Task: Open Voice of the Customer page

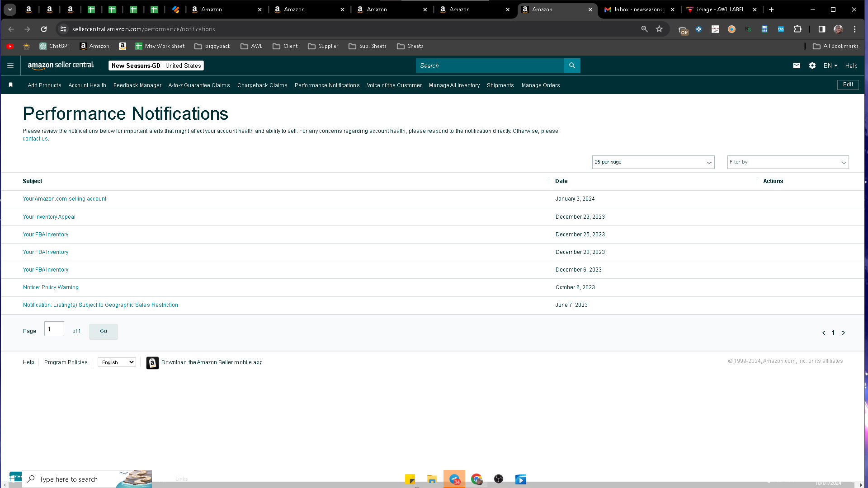Action: coord(394,85)
